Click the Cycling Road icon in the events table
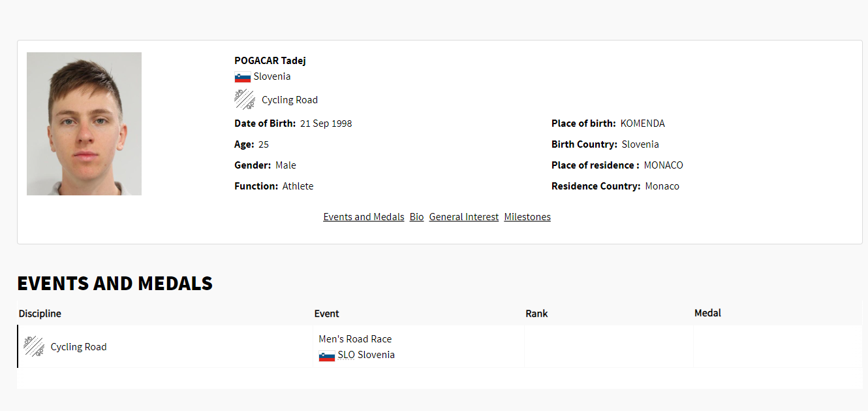The image size is (868, 411). pyautogui.click(x=34, y=347)
